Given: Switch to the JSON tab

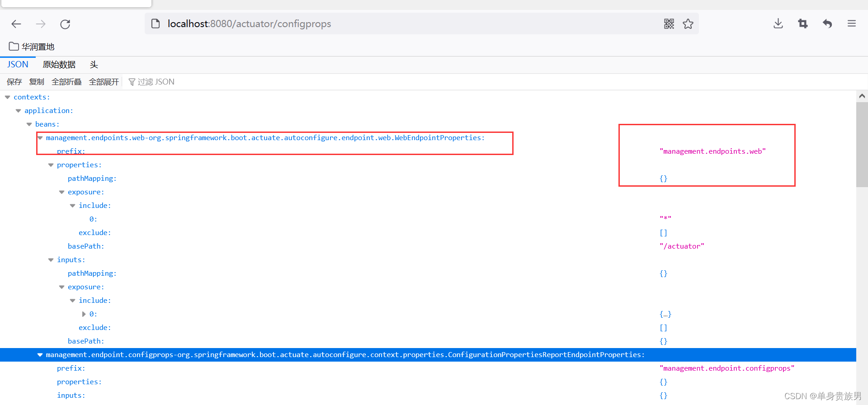Looking at the screenshot, I should 18,65.
